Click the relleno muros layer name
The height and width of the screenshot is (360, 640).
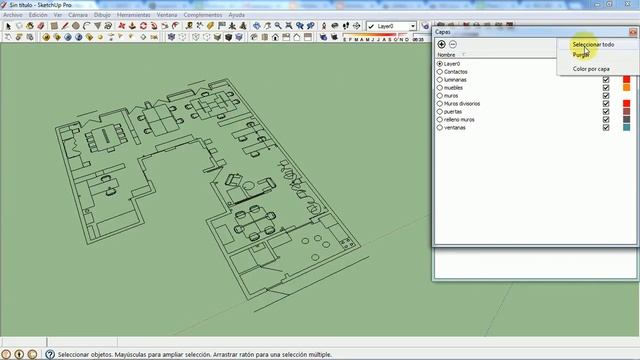coord(459,120)
